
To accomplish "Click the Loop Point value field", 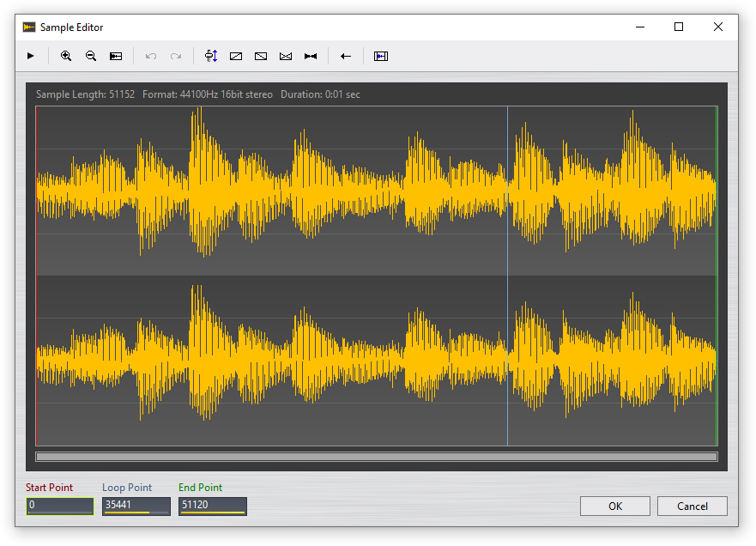I will [136, 506].
